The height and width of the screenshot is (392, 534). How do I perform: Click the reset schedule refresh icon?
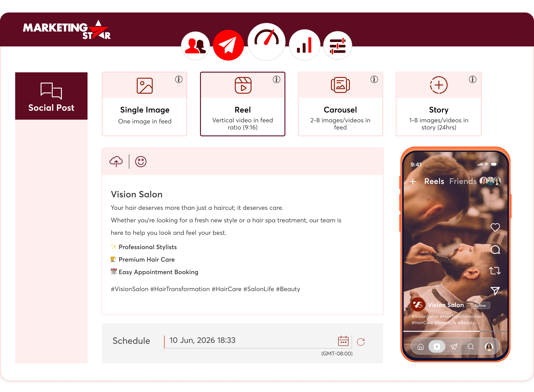coord(361,342)
